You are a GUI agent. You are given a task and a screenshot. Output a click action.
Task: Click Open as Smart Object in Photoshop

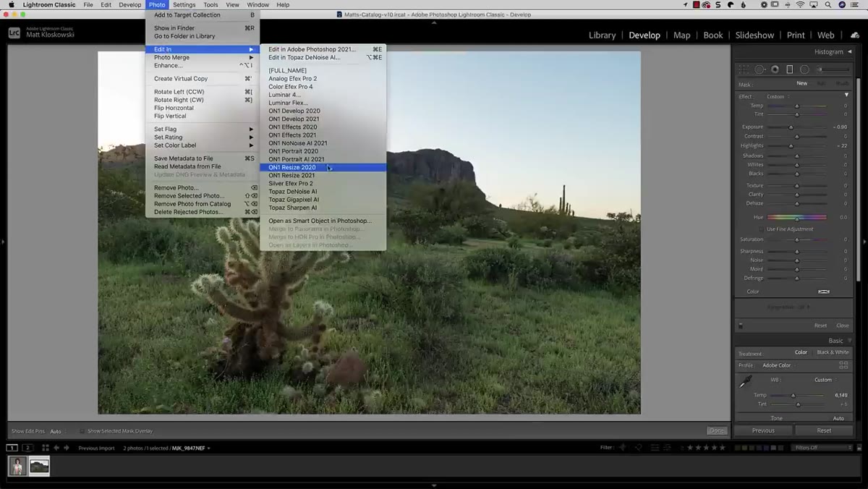(x=323, y=221)
